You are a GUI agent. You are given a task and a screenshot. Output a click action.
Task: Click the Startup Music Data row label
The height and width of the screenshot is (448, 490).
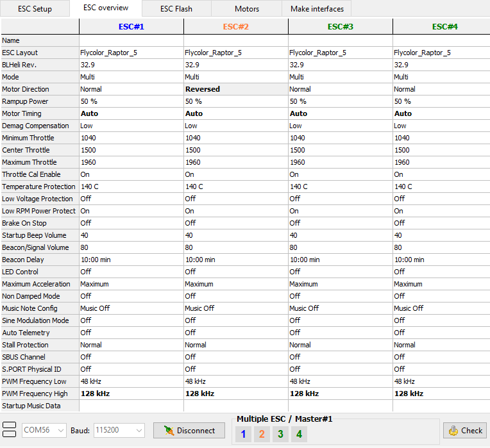tap(40, 406)
